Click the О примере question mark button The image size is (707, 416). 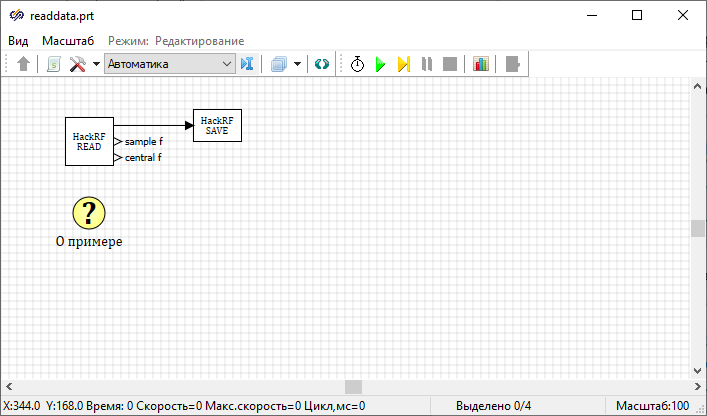pos(89,212)
